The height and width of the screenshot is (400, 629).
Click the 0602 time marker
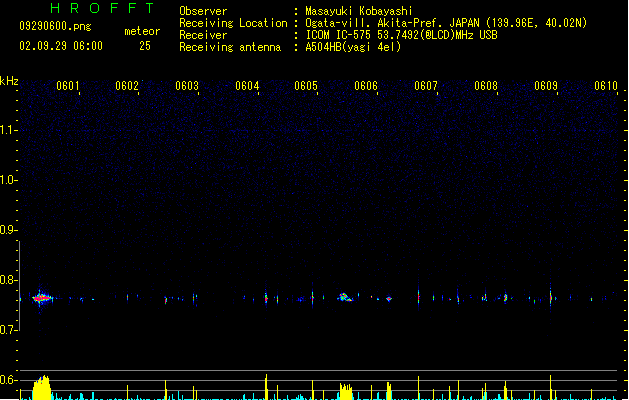(127, 86)
